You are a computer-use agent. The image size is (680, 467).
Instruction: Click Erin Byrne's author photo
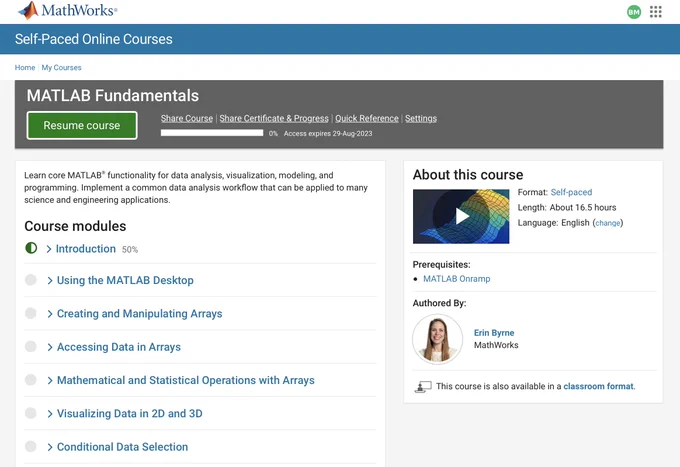click(438, 339)
